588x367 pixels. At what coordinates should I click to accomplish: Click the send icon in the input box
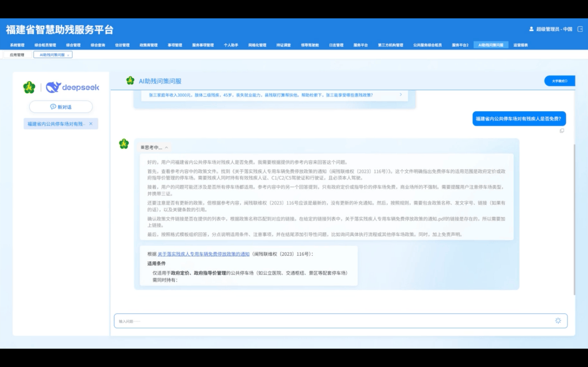[558, 321]
